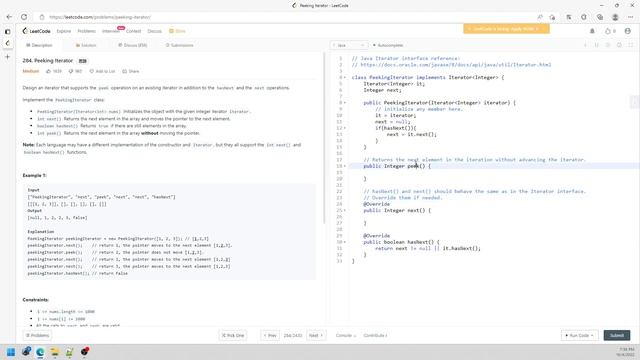Open Microsoft Edge from taskbar
This screenshot has height=360, width=640.
(x=40, y=352)
